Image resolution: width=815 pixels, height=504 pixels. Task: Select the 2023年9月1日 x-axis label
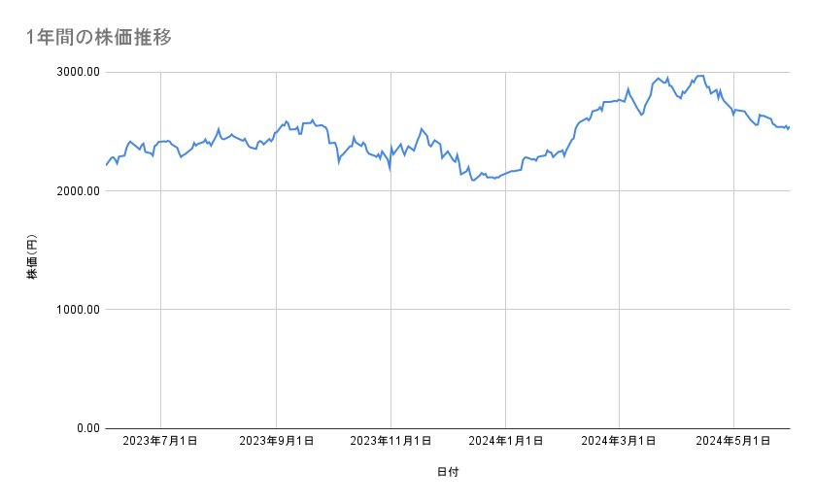(276, 441)
